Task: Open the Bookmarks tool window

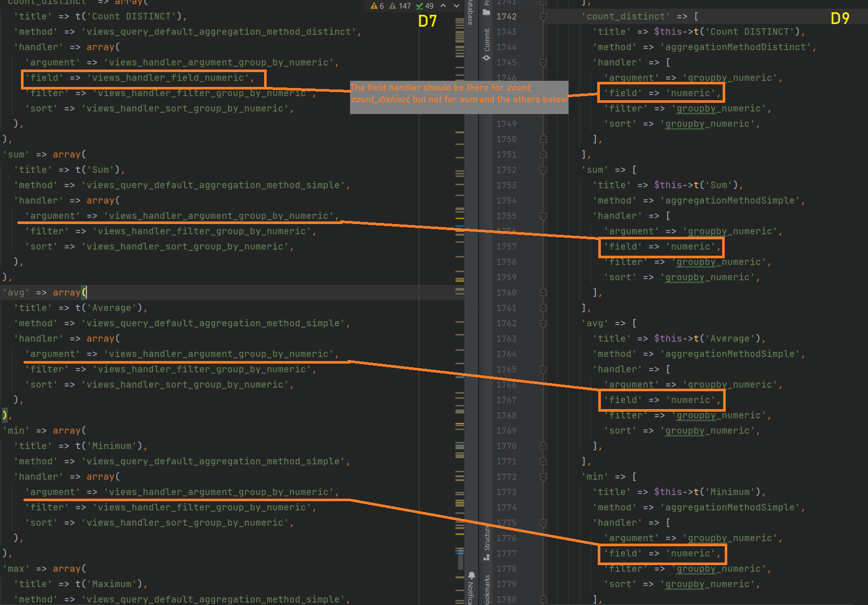Action: pyautogui.click(x=487, y=589)
